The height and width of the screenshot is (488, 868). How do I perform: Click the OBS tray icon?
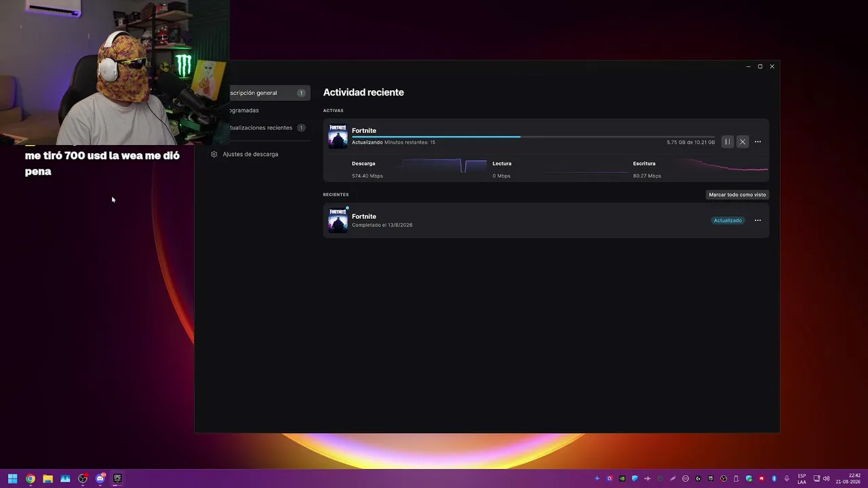[723, 479]
